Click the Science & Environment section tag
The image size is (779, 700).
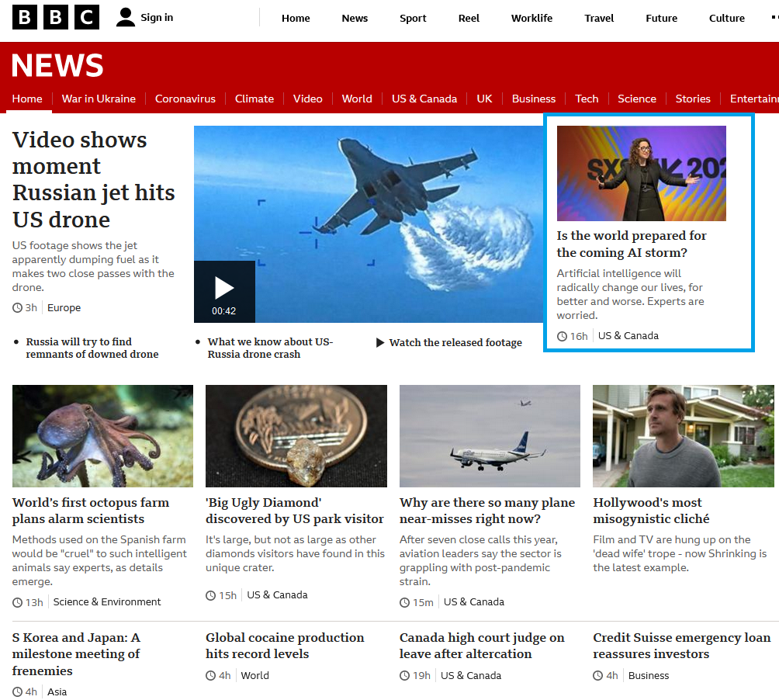pos(107,601)
